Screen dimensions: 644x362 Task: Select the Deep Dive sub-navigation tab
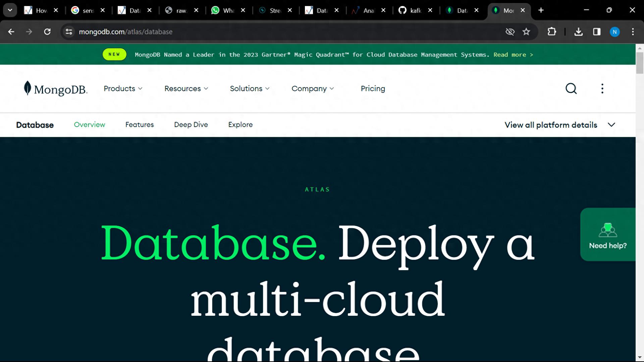pos(191,125)
